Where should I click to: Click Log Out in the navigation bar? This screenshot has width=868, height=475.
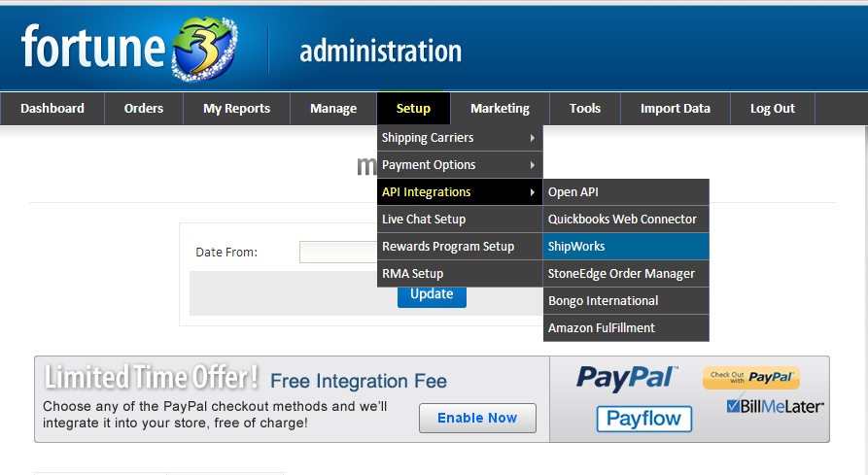(x=773, y=109)
